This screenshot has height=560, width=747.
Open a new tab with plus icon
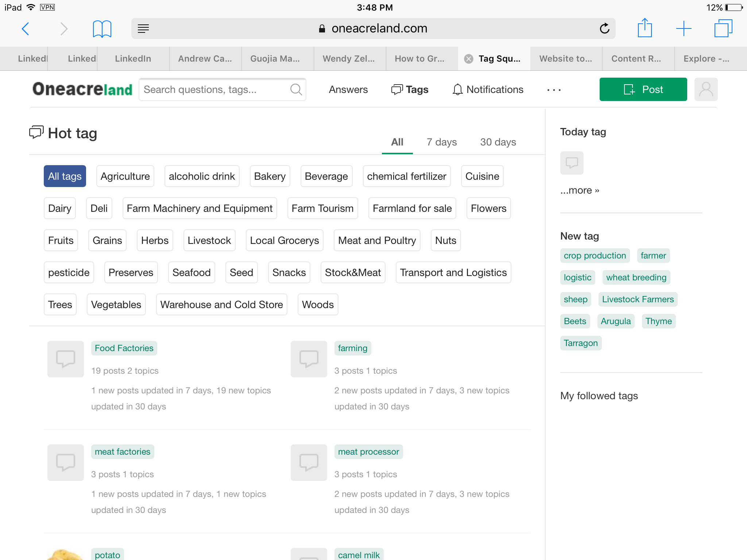[x=684, y=28]
